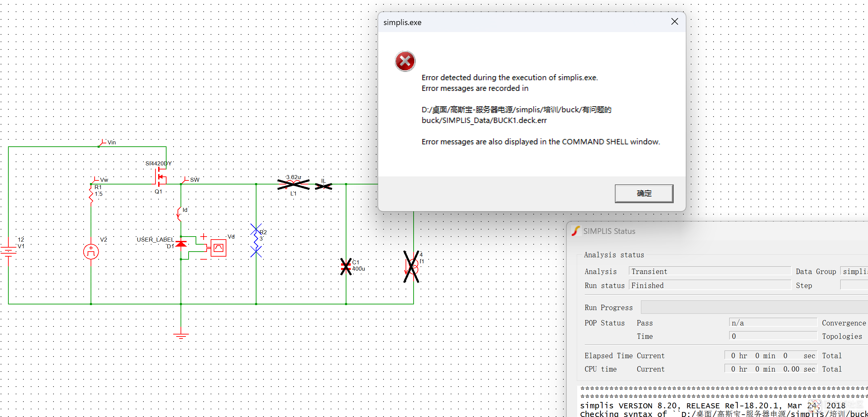Click the ground symbol
This screenshot has width=868, height=417.
point(181,335)
